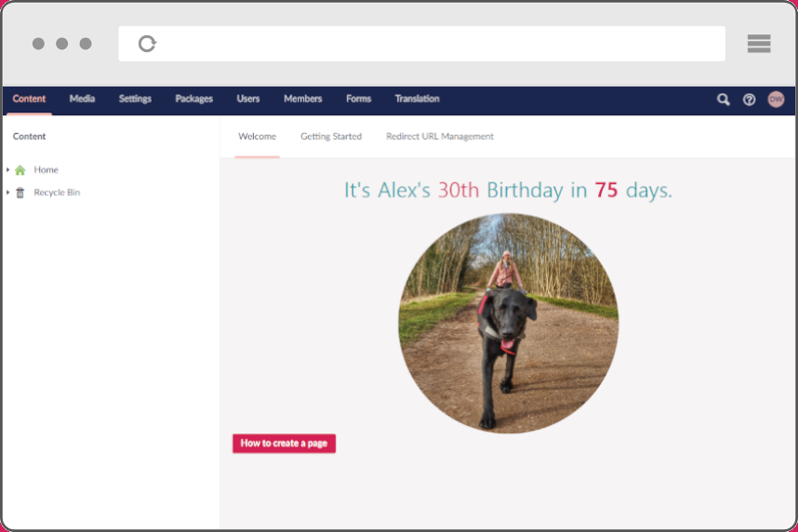Viewport: 798px width, 532px height.
Task: Open the Members section
Action: [x=302, y=99]
